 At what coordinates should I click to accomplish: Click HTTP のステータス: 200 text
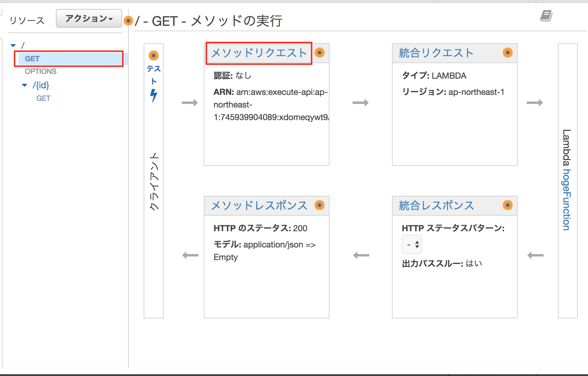click(260, 228)
